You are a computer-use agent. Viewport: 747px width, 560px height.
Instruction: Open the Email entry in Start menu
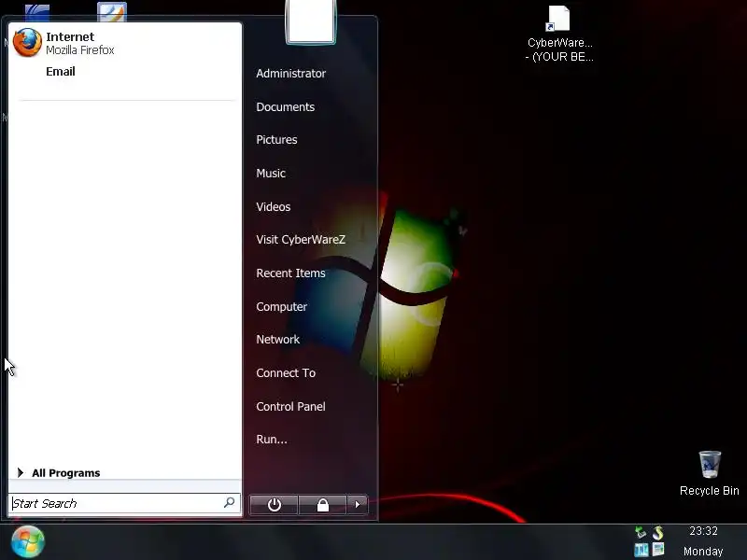[61, 72]
